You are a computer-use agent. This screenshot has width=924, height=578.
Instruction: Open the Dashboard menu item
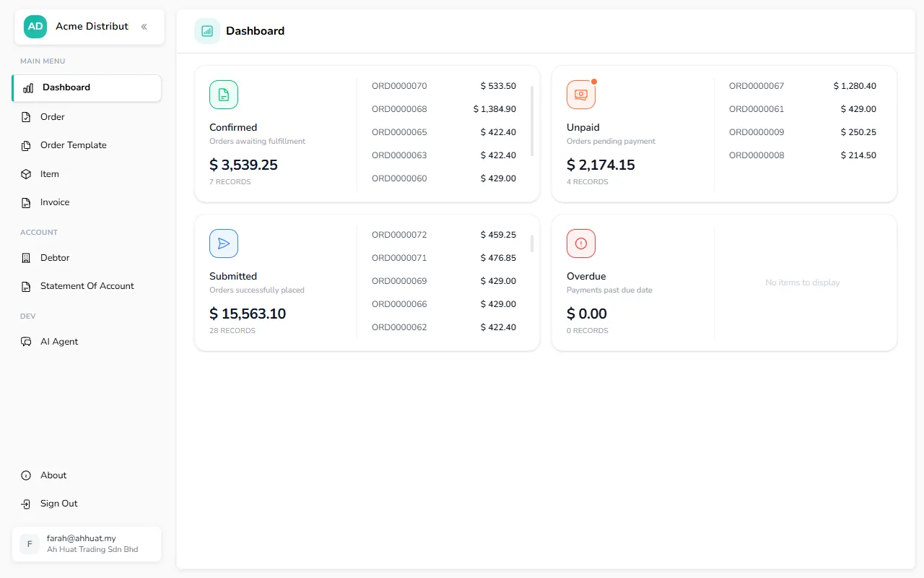87,88
